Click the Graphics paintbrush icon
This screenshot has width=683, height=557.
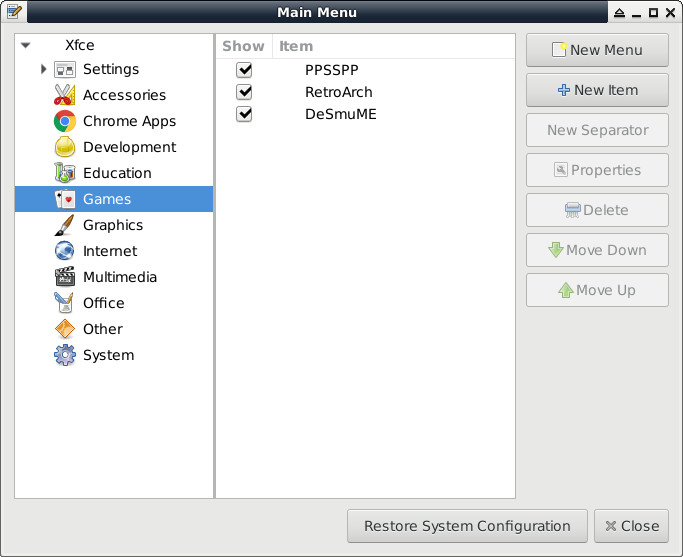[x=64, y=225]
